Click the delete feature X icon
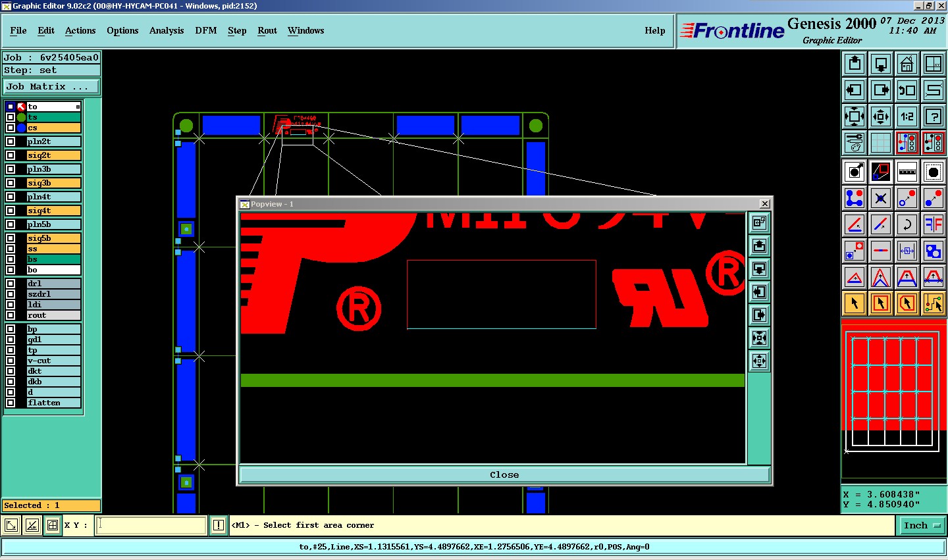The image size is (948, 560). (x=881, y=198)
